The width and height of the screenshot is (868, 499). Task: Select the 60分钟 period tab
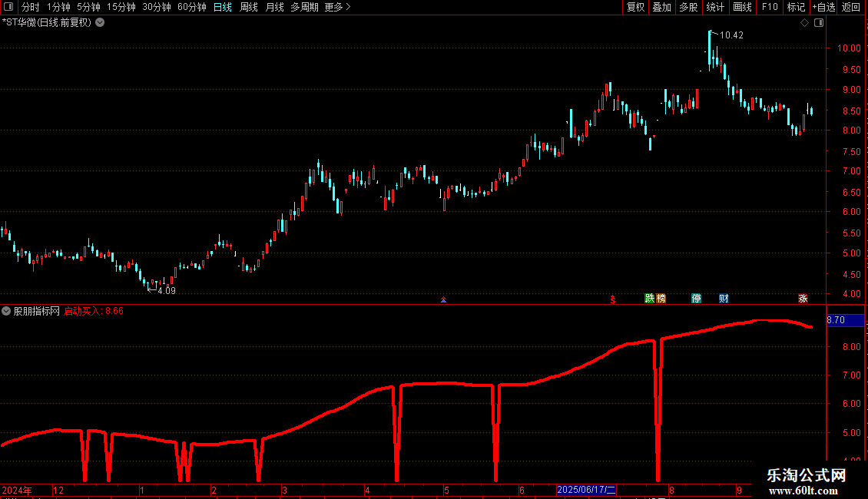click(x=191, y=7)
